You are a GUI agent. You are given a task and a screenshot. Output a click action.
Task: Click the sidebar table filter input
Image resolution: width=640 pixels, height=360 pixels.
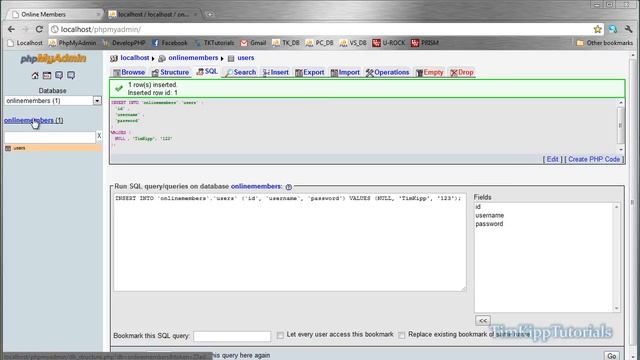[50, 137]
